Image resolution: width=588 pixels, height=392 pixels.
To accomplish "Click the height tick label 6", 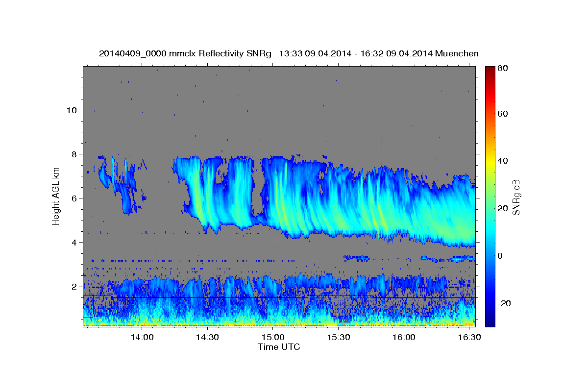I will pyautogui.click(x=74, y=198).
